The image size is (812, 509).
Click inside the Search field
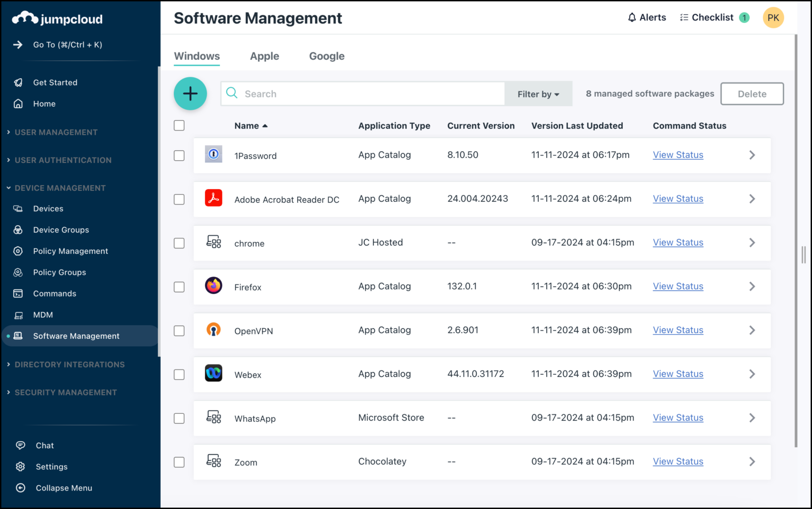365,94
